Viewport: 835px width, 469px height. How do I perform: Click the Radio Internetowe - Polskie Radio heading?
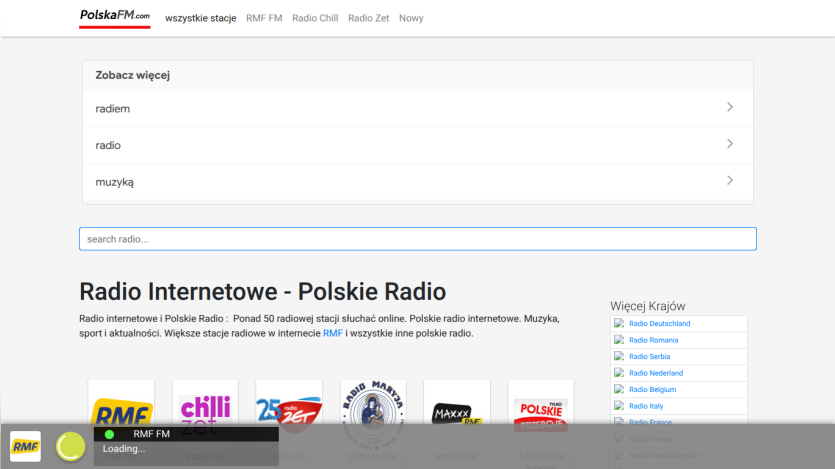[263, 292]
